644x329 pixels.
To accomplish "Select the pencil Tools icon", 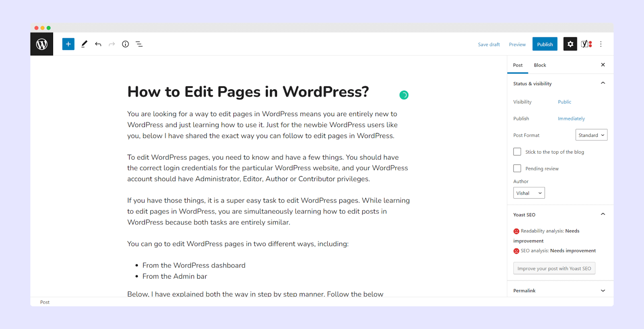I will click(x=84, y=44).
